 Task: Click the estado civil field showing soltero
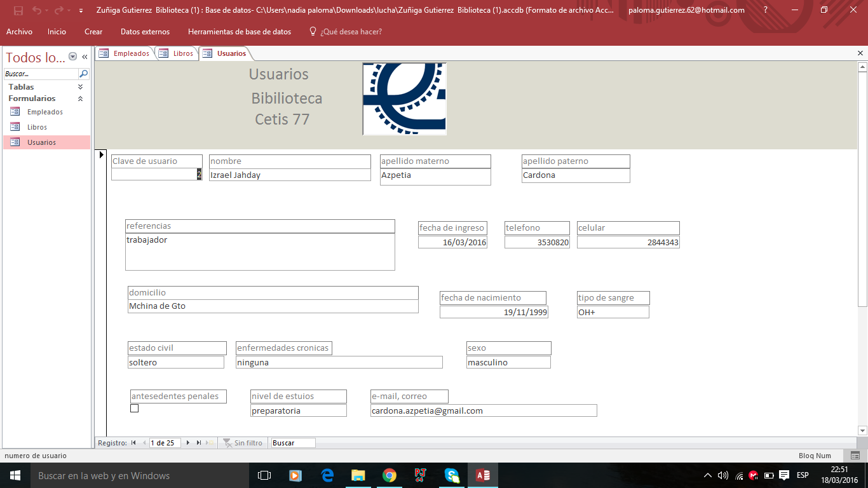176,362
